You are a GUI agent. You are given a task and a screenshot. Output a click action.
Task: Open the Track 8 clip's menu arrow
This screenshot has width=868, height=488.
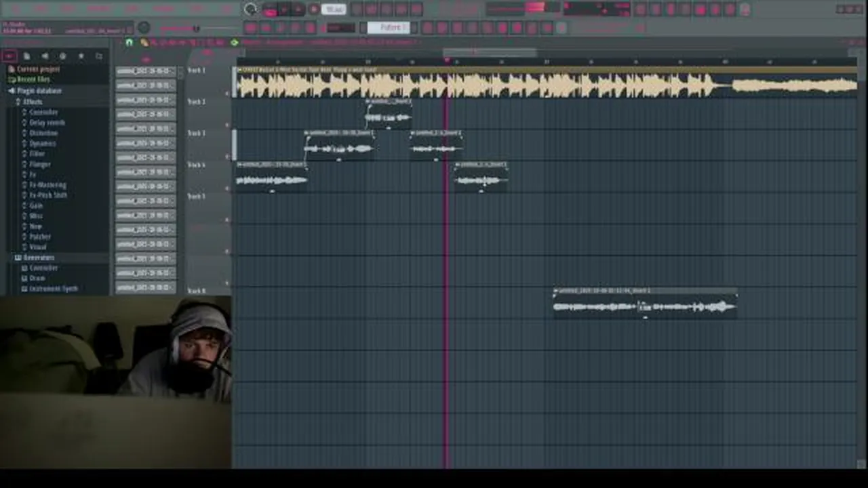(556, 291)
